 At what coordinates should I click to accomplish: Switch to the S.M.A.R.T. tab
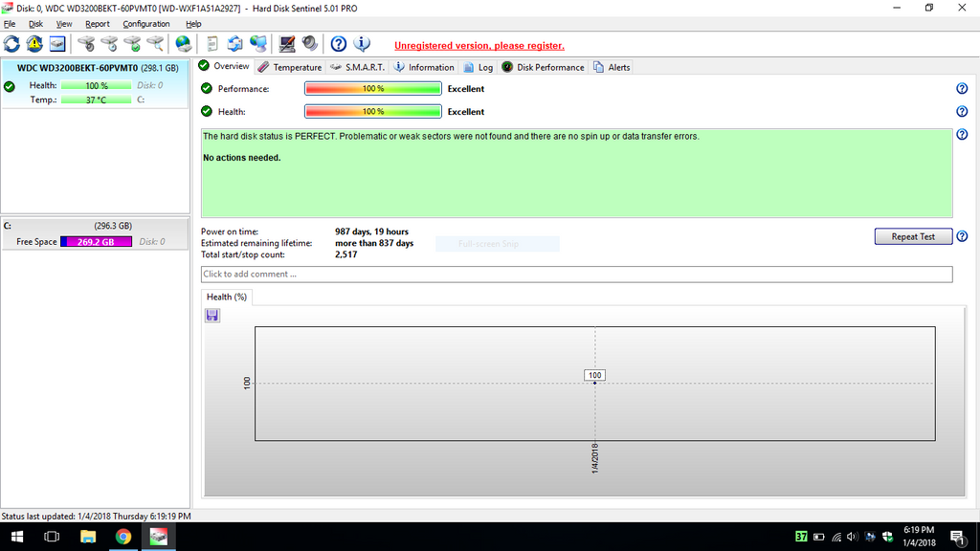tap(358, 68)
